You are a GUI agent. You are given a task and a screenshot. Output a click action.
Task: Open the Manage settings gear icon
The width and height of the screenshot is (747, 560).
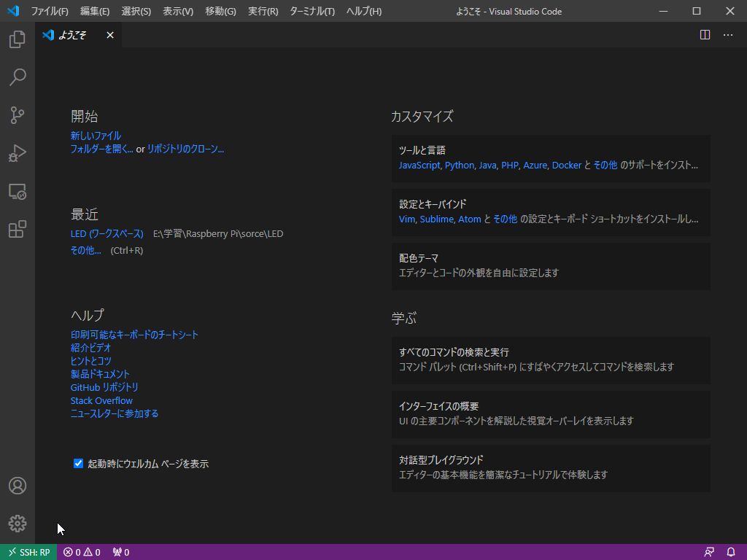tap(17, 523)
